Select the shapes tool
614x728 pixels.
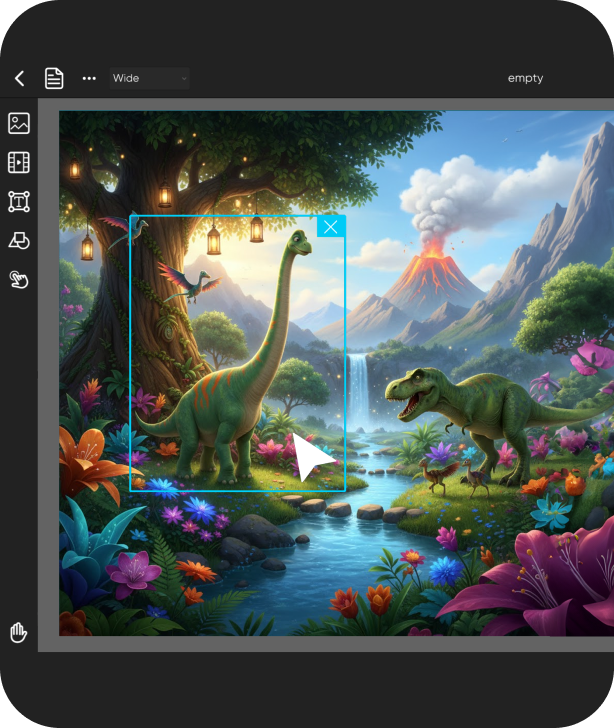coord(19,241)
